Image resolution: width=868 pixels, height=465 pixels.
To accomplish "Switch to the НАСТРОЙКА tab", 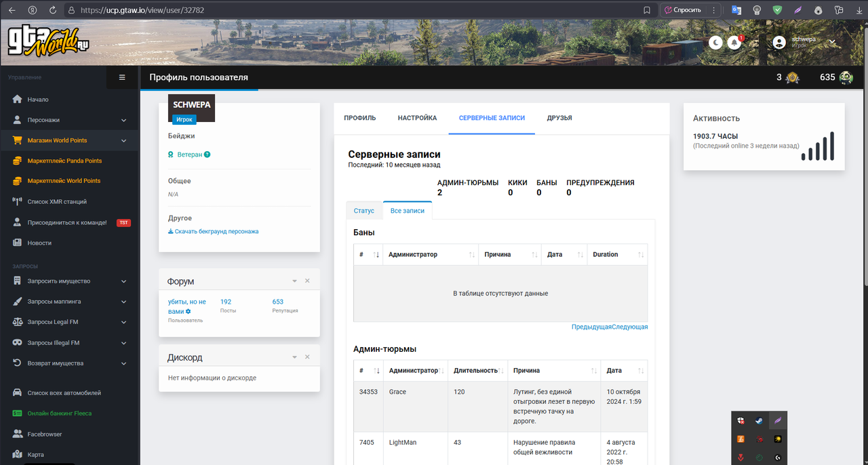I will click(x=417, y=118).
